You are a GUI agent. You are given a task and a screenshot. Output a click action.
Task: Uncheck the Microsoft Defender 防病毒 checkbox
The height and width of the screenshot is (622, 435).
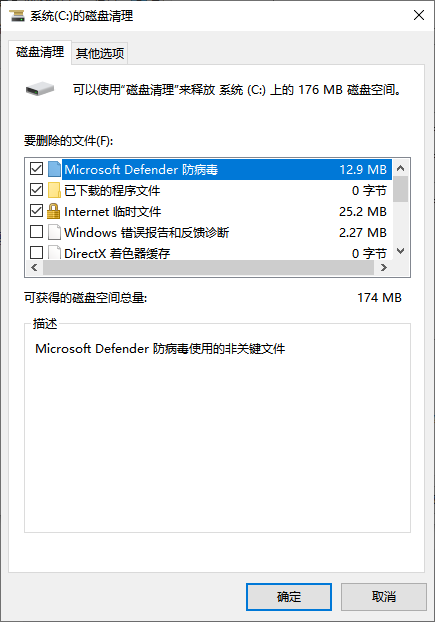pyautogui.click(x=36, y=169)
